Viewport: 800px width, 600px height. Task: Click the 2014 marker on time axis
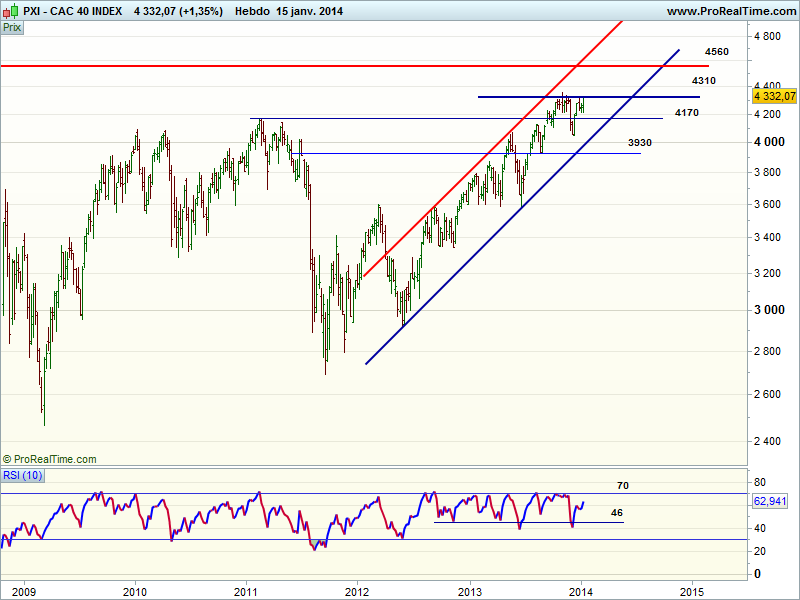coord(581,590)
